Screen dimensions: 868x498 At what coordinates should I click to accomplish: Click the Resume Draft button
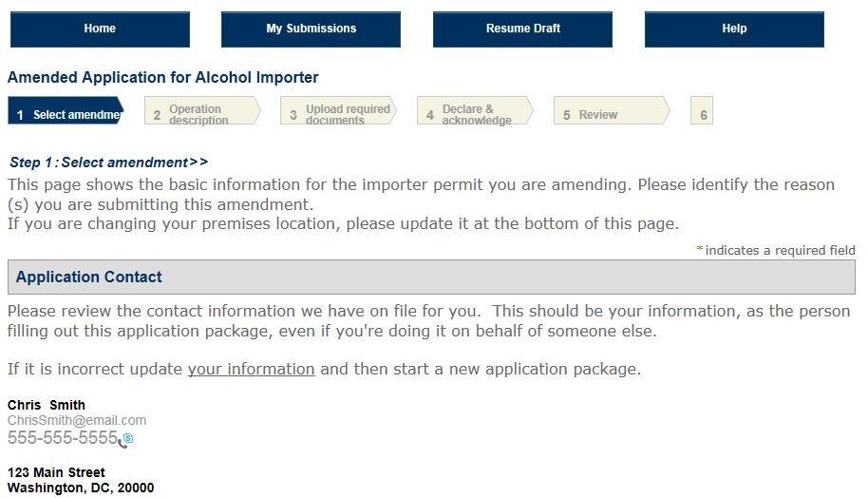coord(522,29)
